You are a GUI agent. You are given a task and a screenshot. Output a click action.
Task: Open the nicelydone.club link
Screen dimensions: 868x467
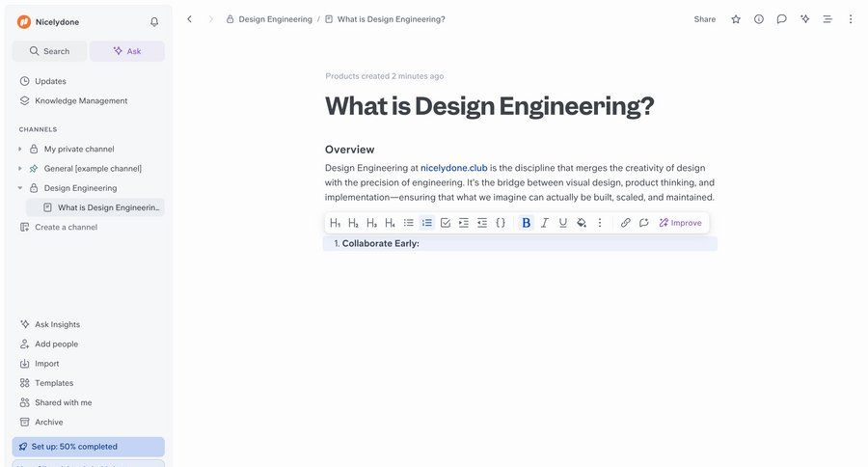coord(453,168)
